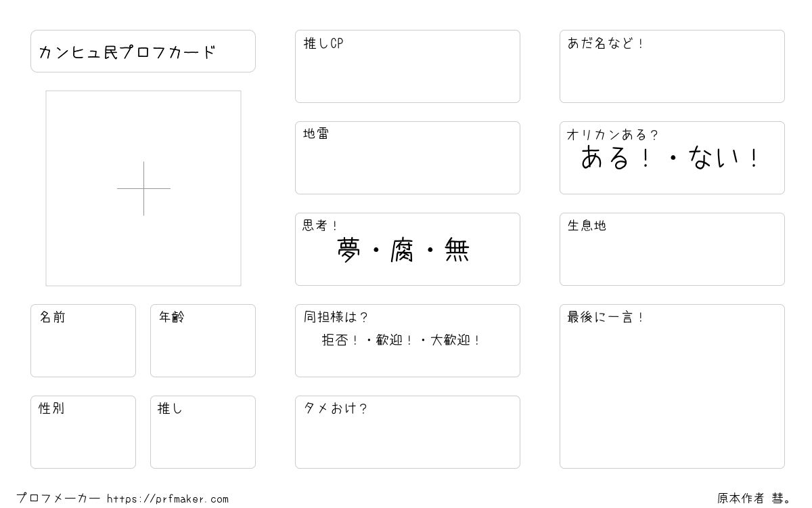The height and width of the screenshot is (508, 812).
Task: Click inside the 推しCP box
Action: click(407, 66)
